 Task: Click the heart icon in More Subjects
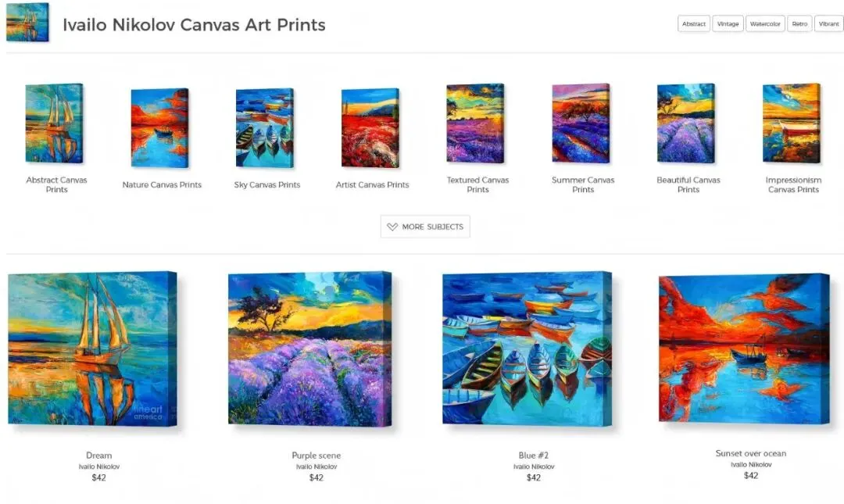392,227
